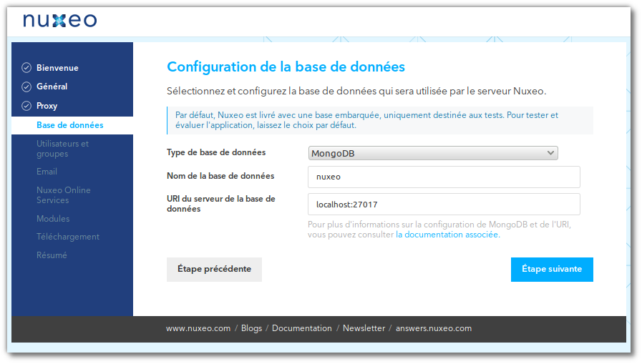The width and height of the screenshot is (642, 364).
Task: Open the database type dropdown showing MongoDB
Action: [x=433, y=153]
